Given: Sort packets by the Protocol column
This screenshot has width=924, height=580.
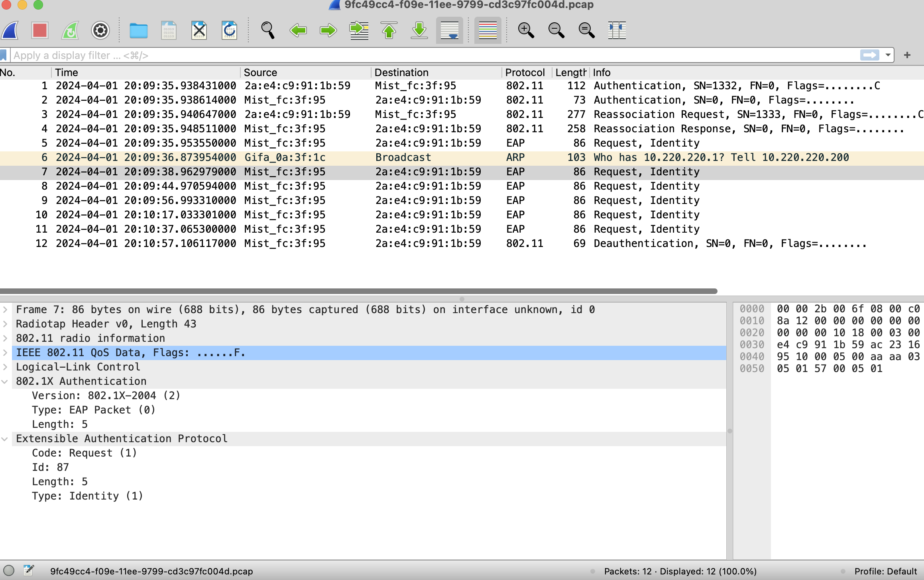Looking at the screenshot, I should coord(525,72).
